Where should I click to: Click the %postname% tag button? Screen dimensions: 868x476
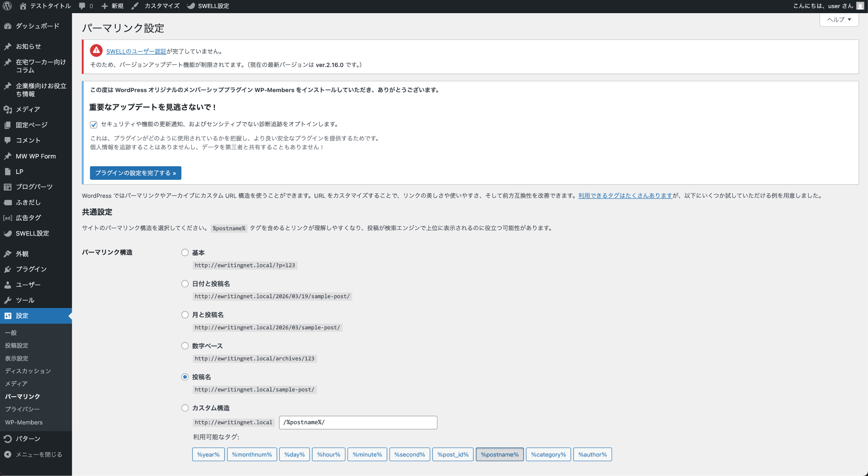pyautogui.click(x=500, y=454)
